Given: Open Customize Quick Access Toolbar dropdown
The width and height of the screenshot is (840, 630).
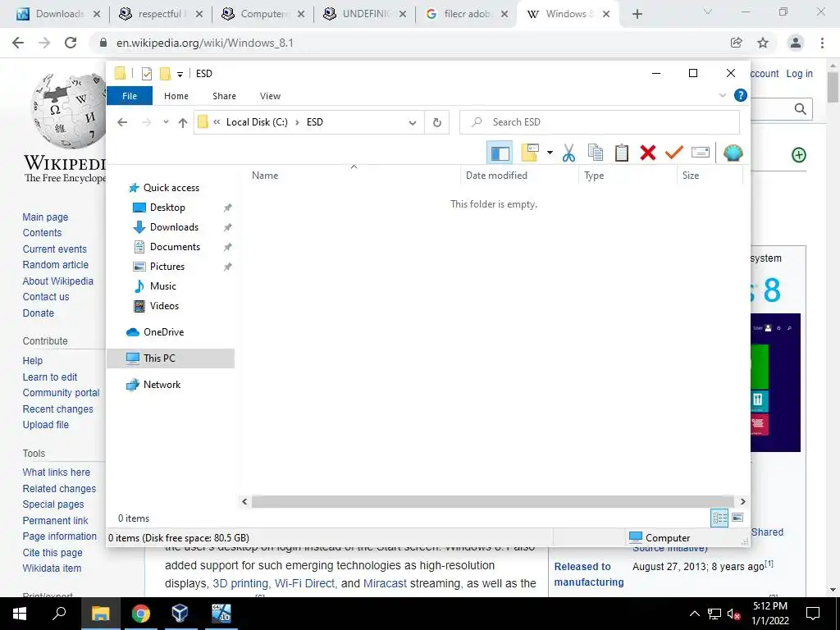Looking at the screenshot, I should [180, 74].
